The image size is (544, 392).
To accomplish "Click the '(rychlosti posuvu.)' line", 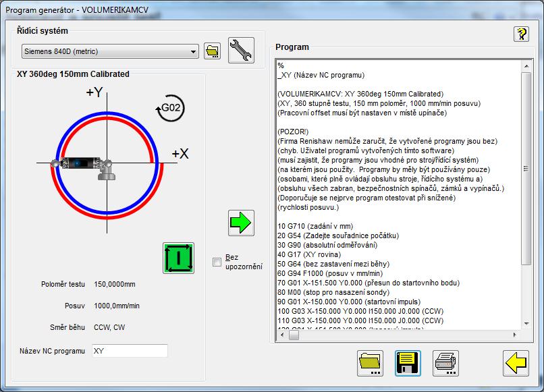I will (308, 207).
